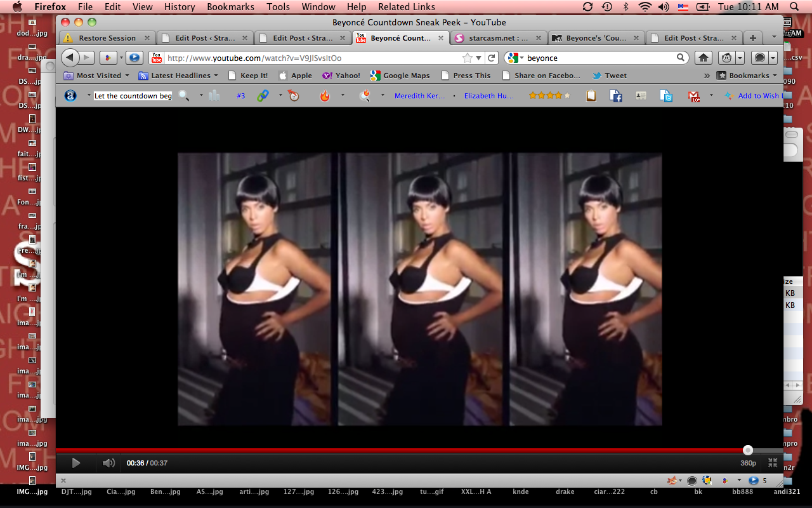Click the Tweet bookmark link

pyautogui.click(x=609, y=76)
